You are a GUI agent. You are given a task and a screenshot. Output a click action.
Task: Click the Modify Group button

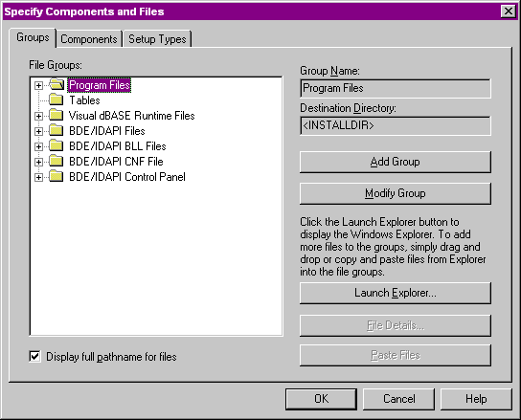point(396,193)
